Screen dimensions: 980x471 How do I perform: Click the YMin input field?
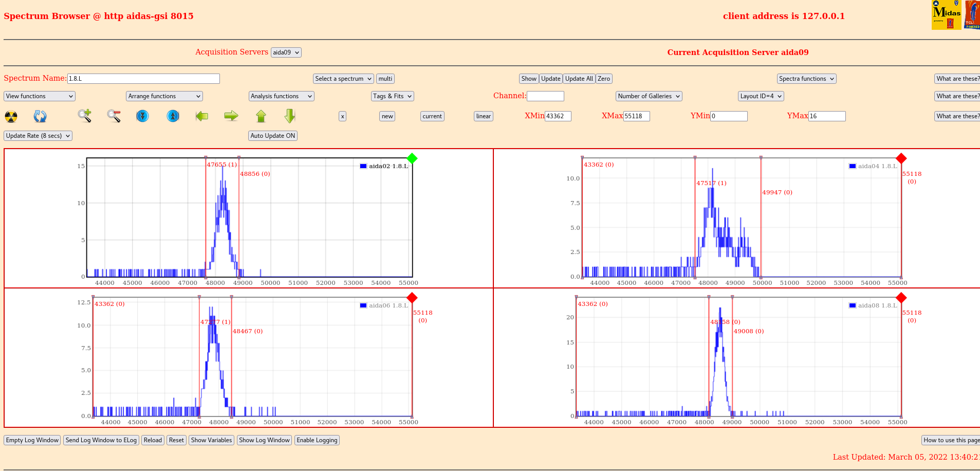tap(729, 116)
